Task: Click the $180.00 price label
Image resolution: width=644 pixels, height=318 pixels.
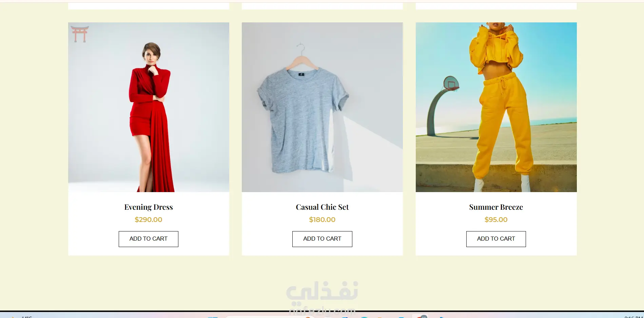Action: pos(322,220)
